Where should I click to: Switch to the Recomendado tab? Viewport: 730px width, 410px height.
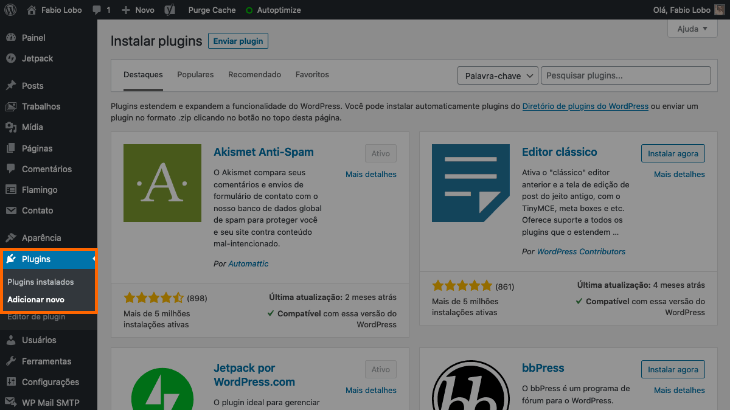click(255, 74)
